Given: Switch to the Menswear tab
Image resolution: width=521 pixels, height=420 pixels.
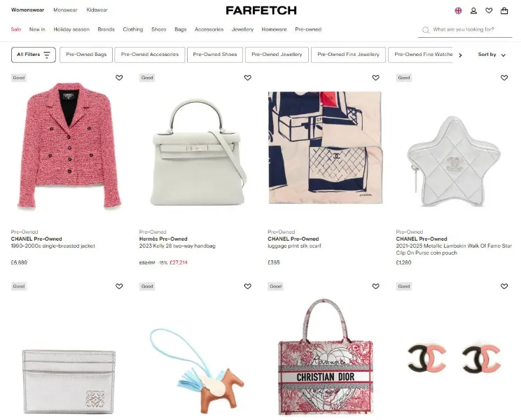Looking at the screenshot, I should click(x=65, y=10).
